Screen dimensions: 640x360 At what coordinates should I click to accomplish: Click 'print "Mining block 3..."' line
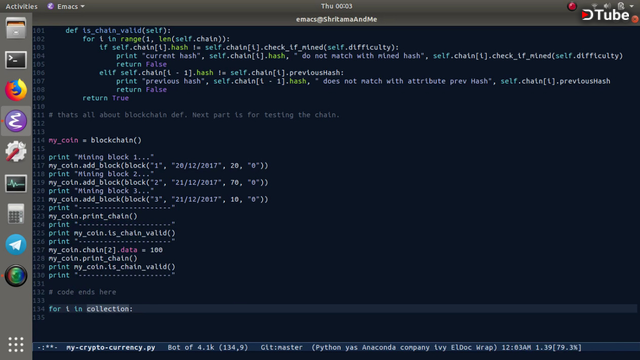click(101, 191)
